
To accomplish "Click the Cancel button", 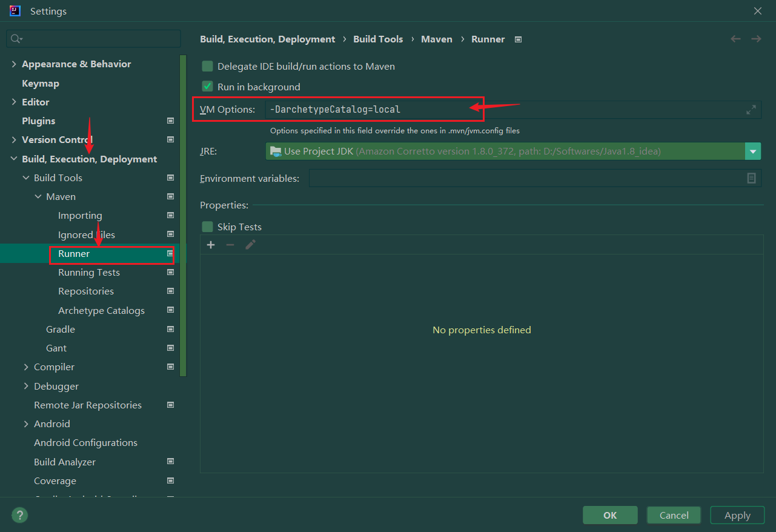I will pyautogui.click(x=674, y=515).
